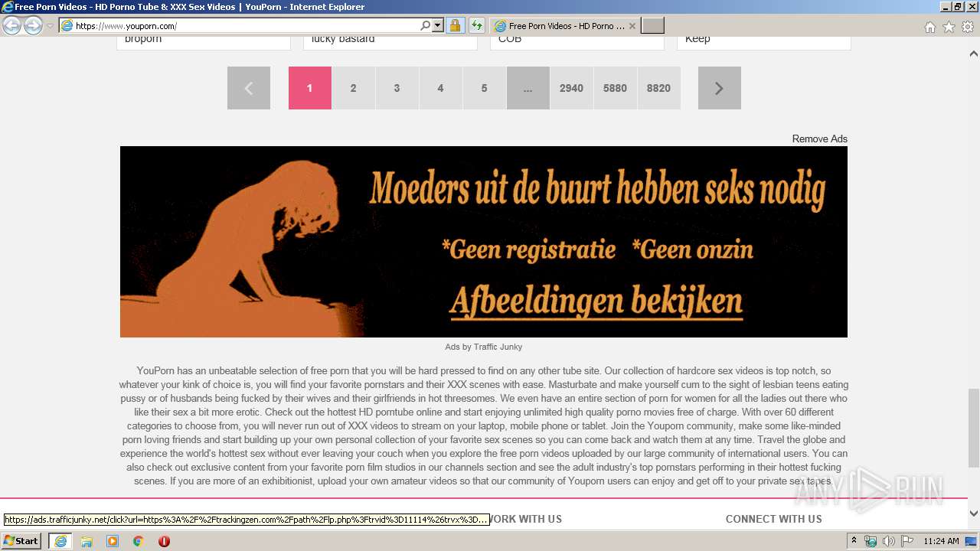Screen dimensions: 980x551
Task: Select the open browser tab
Action: 565,26
